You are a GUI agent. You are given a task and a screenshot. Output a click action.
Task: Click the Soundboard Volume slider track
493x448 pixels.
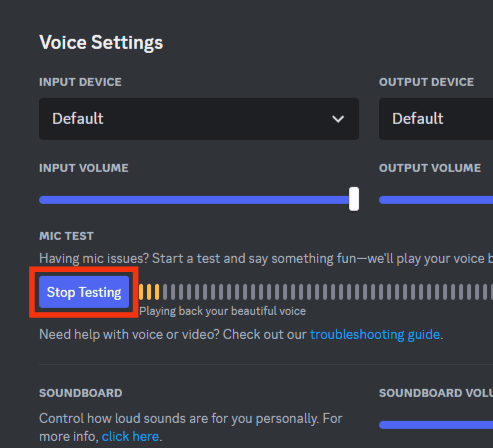pyautogui.click(x=436, y=425)
